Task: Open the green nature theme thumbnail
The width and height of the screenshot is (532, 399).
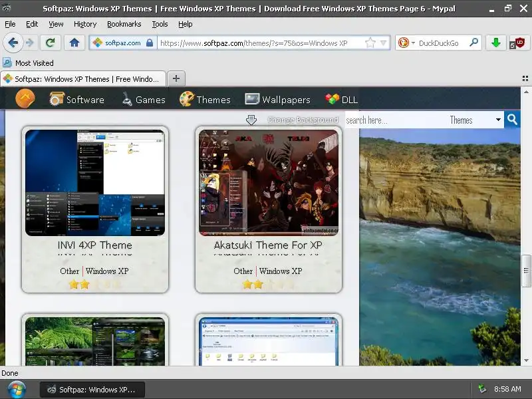Action: [95, 341]
